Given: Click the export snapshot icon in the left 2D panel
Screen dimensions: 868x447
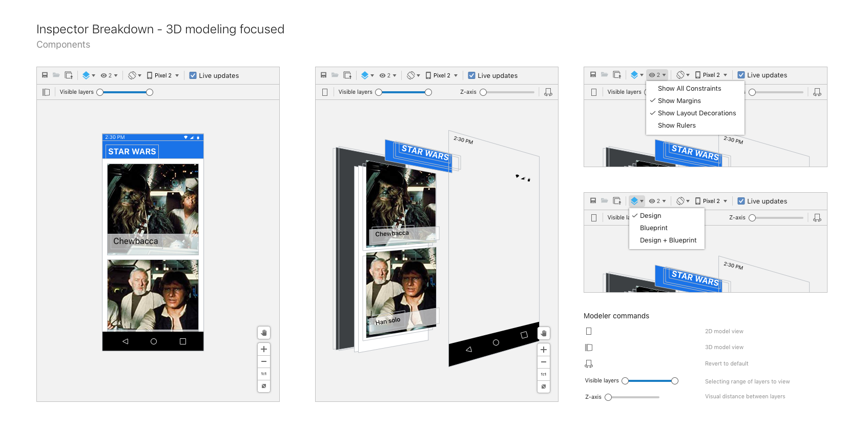Looking at the screenshot, I should (69, 75).
